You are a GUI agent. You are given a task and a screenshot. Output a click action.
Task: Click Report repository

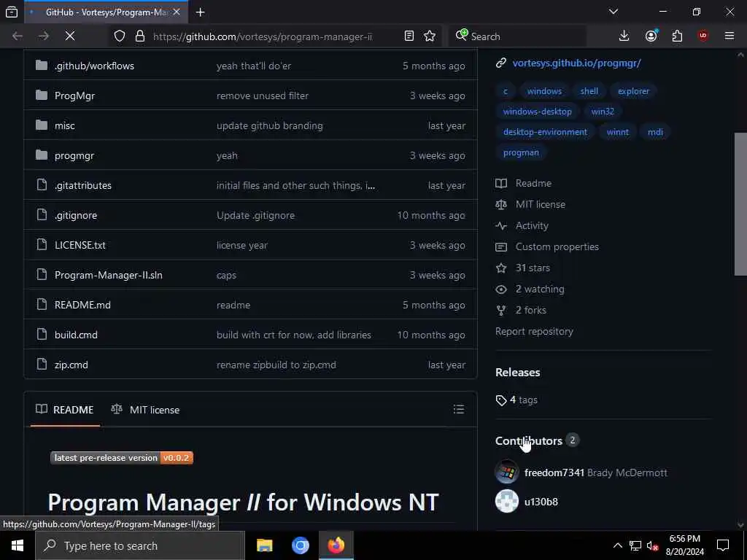(534, 332)
